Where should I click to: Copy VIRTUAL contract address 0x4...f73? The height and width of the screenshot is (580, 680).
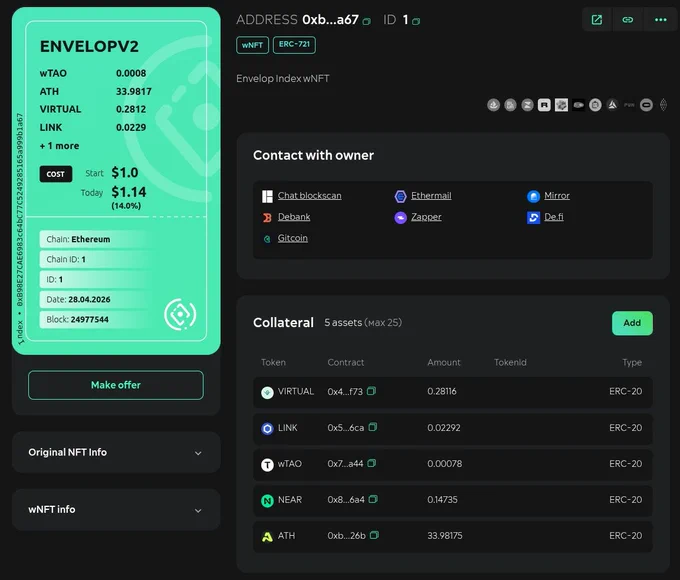(x=371, y=391)
